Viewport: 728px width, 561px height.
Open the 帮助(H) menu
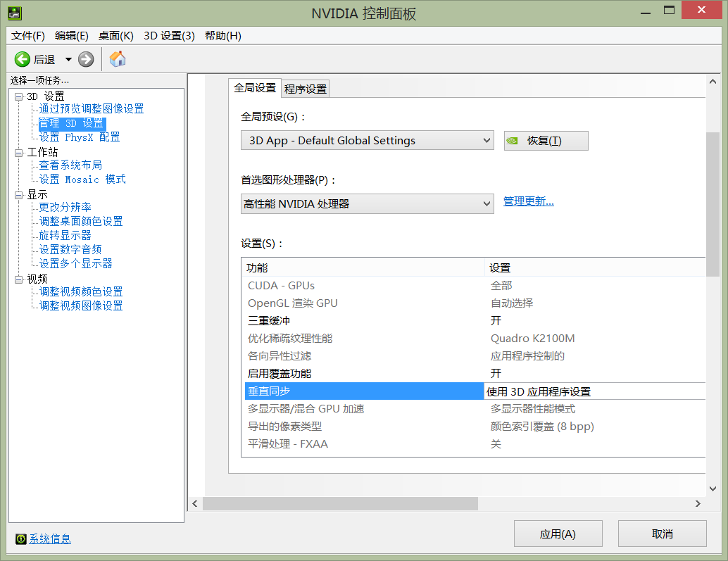[223, 36]
